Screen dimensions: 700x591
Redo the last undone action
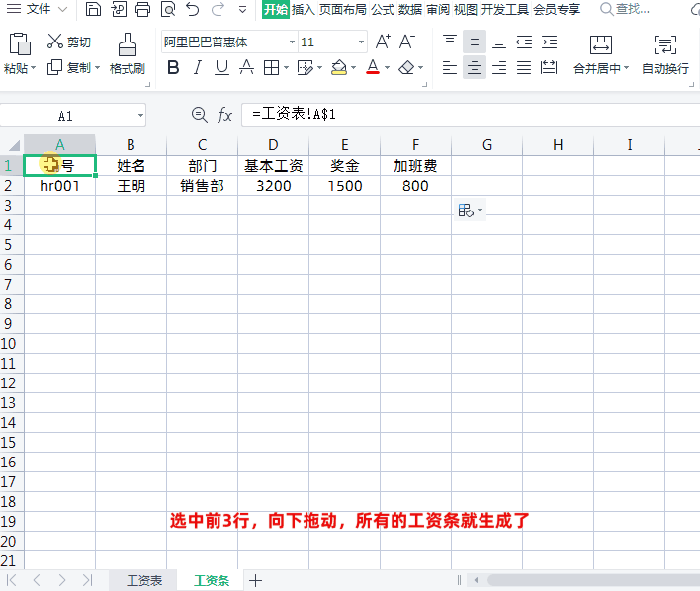pos(218,9)
